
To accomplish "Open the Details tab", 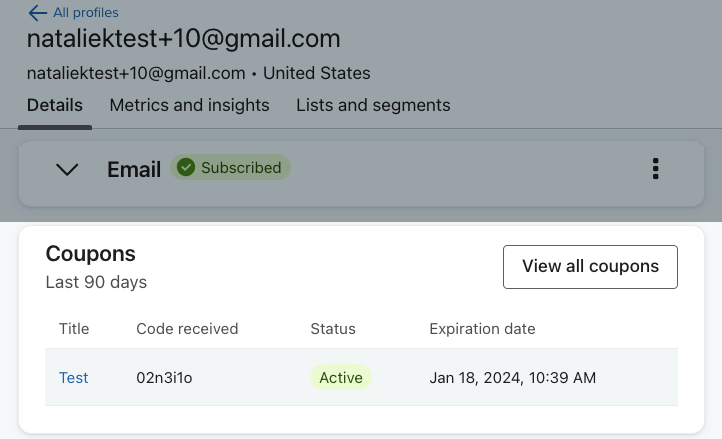I will tap(55, 105).
